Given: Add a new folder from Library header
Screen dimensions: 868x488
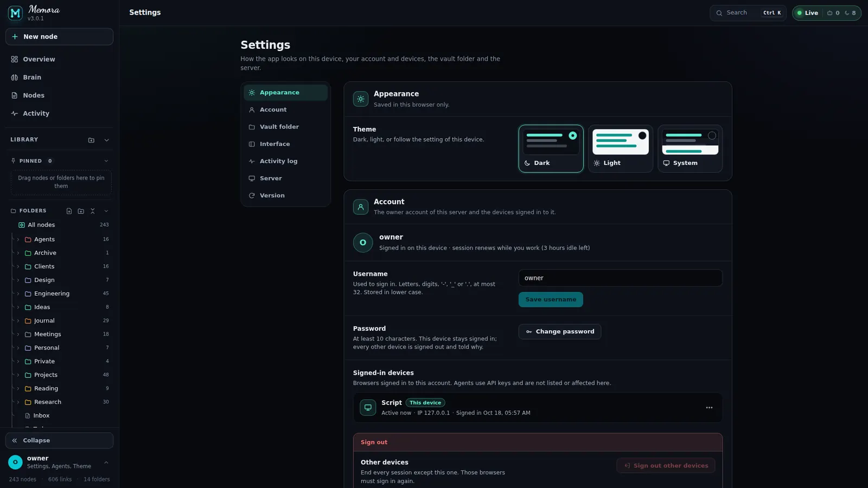Looking at the screenshot, I should (x=91, y=140).
